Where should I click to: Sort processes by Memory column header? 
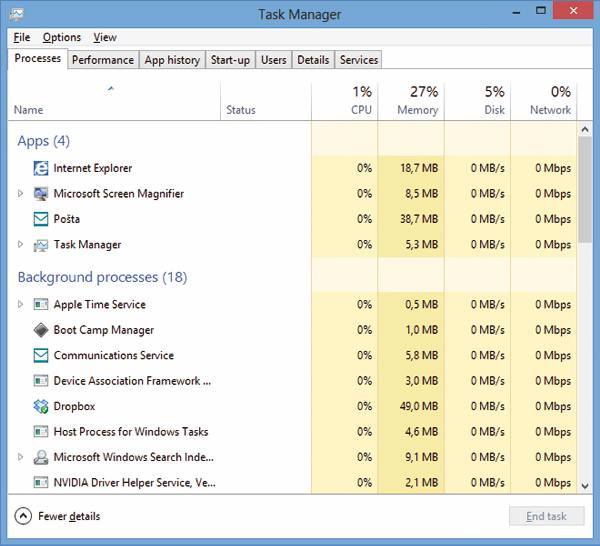tap(411, 100)
